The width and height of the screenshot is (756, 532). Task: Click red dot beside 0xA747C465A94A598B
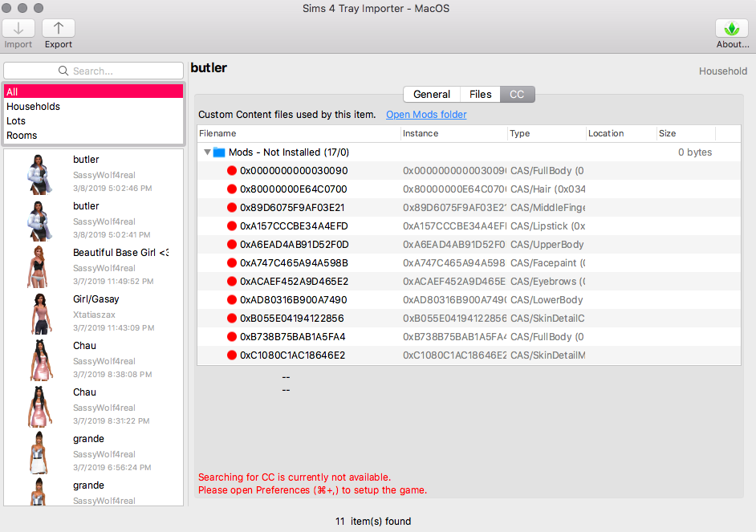[232, 263]
